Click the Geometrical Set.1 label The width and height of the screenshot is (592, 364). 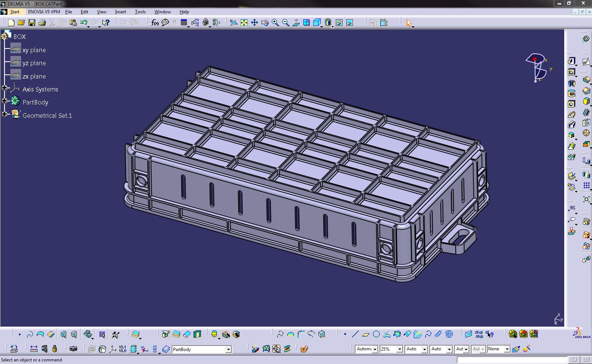coord(47,116)
